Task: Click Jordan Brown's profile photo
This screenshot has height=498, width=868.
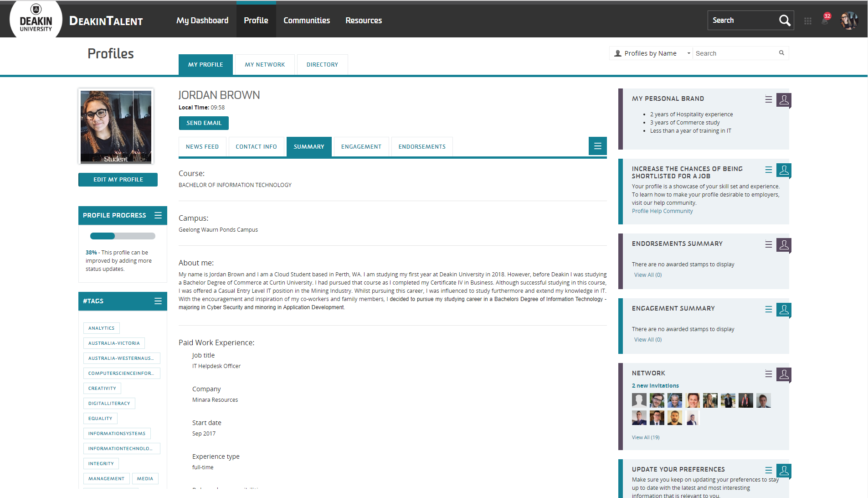Action: coord(116,126)
